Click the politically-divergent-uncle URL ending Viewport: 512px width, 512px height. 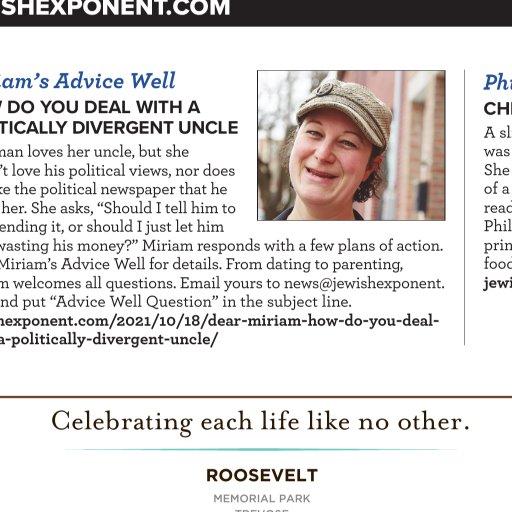point(109,339)
